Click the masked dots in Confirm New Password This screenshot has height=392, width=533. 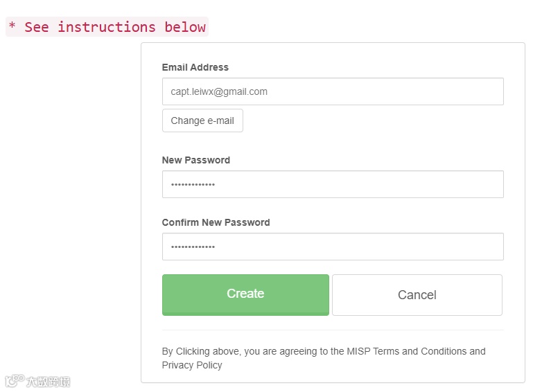[x=193, y=247]
